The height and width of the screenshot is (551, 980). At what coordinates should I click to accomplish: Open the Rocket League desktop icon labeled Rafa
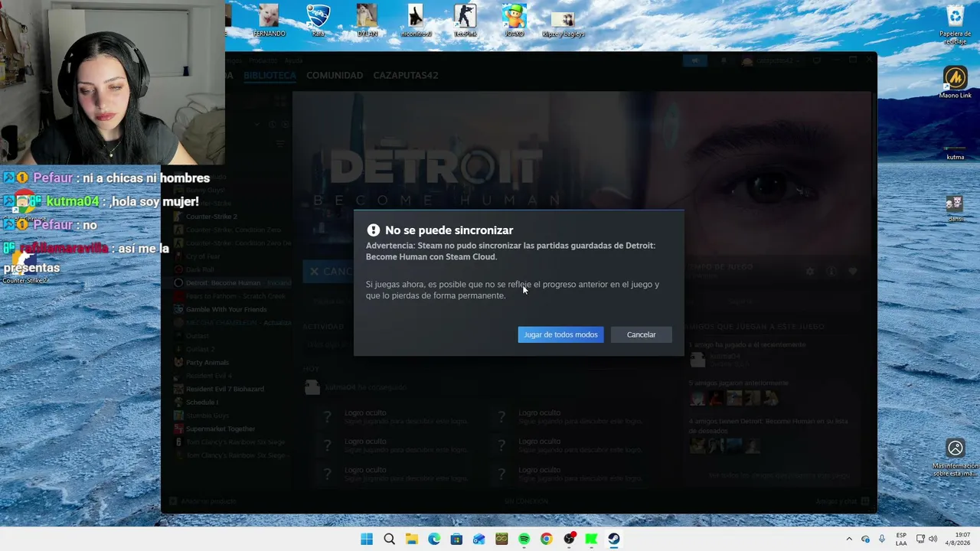click(318, 21)
